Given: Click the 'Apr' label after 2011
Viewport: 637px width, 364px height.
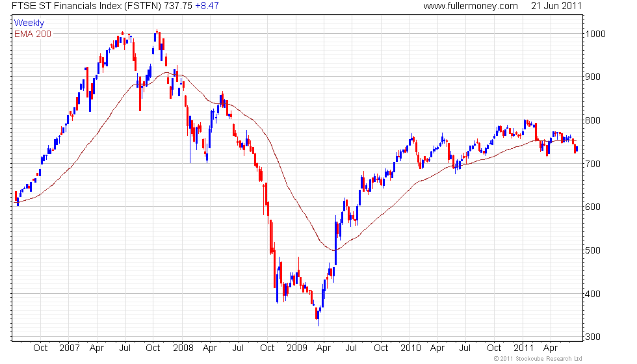Looking at the screenshot, I should tap(551, 348).
